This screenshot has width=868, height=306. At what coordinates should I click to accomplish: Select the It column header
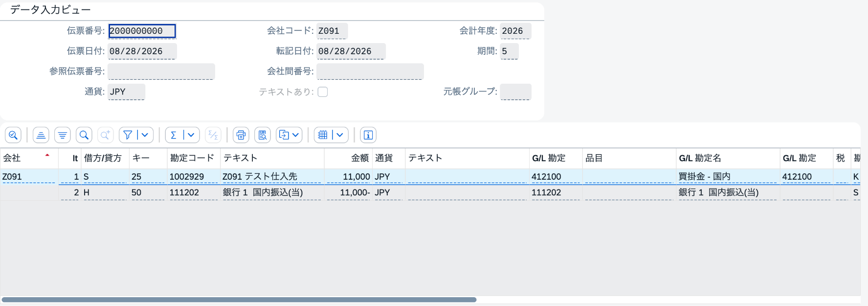(70, 158)
